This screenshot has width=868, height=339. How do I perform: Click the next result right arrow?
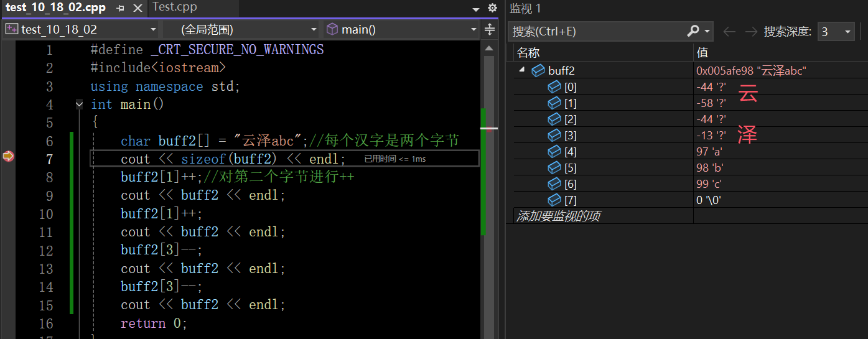(752, 31)
